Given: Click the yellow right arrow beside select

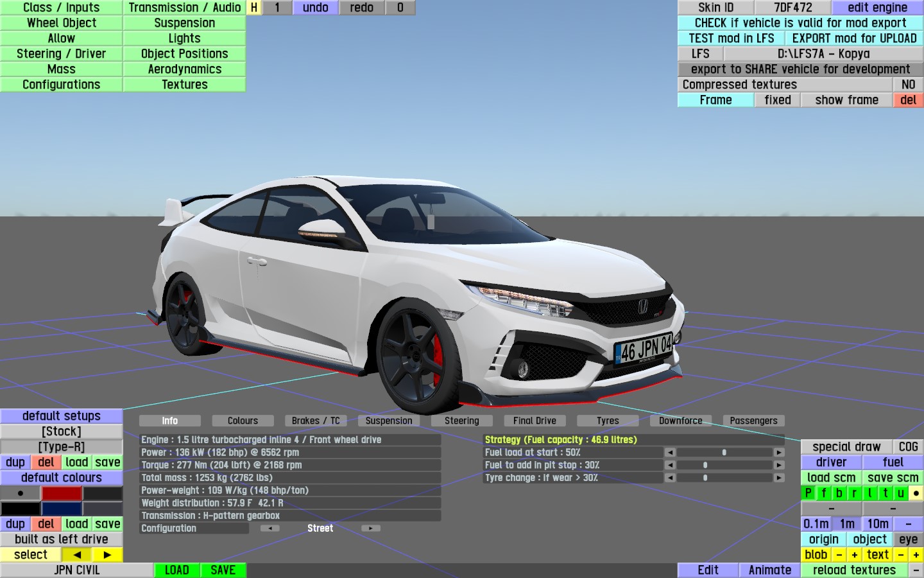Looking at the screenshot, I should tap(107, 555).
